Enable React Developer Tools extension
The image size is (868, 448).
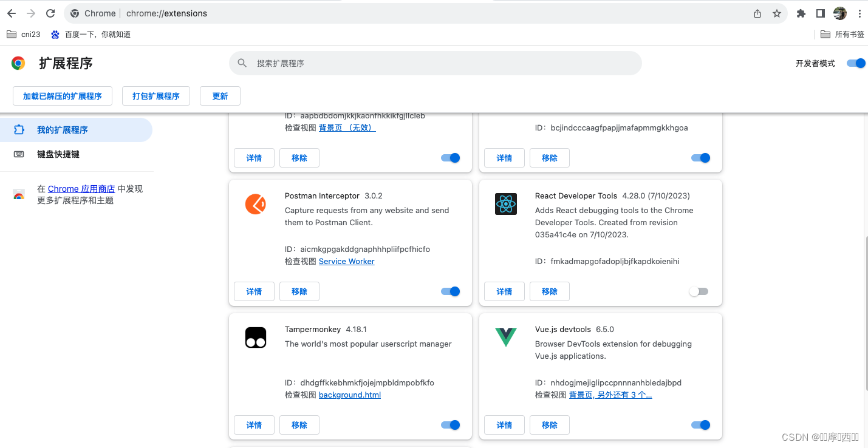pyautogui.click(x=699, y=291)
